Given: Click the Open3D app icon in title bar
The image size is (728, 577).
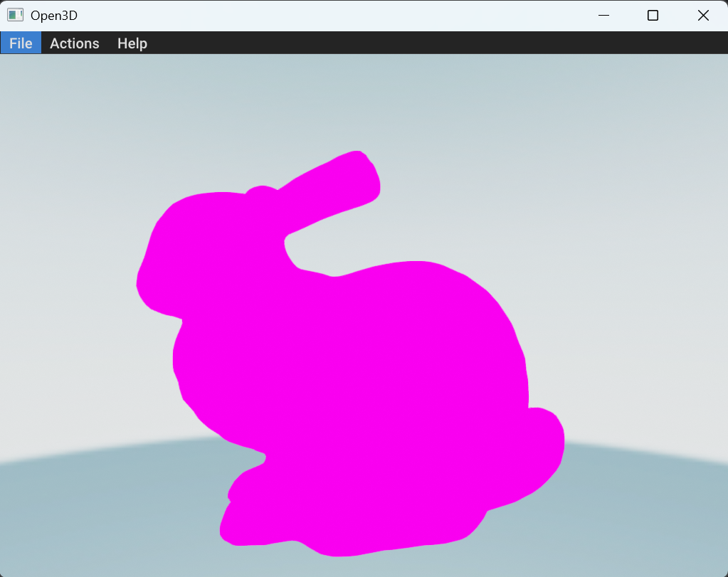Looking at the screenshot, I should [x=16, y=16].
